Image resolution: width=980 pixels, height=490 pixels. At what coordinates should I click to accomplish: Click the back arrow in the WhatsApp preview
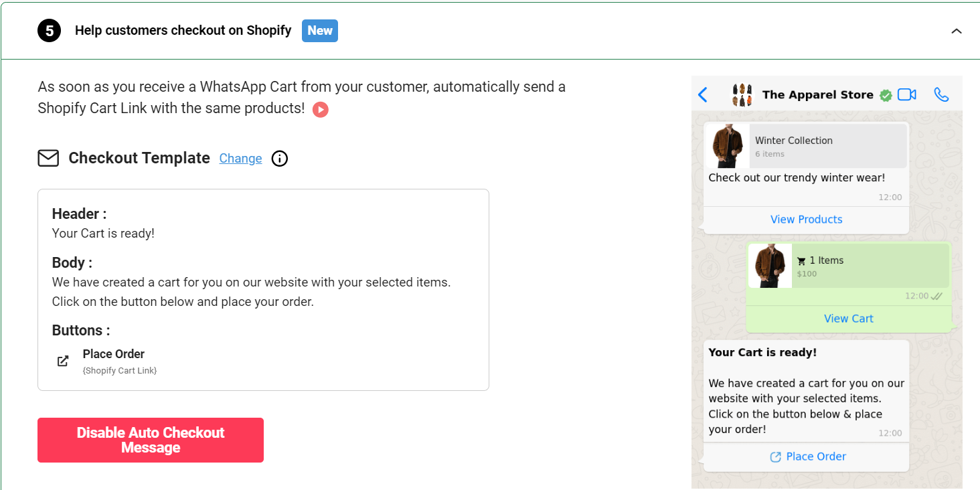point(702,94)
